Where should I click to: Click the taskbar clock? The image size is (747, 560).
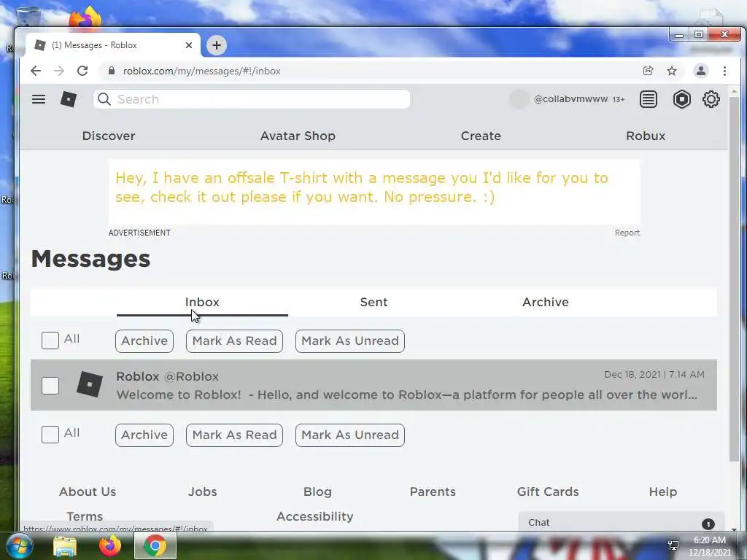[x=709, y=545]
